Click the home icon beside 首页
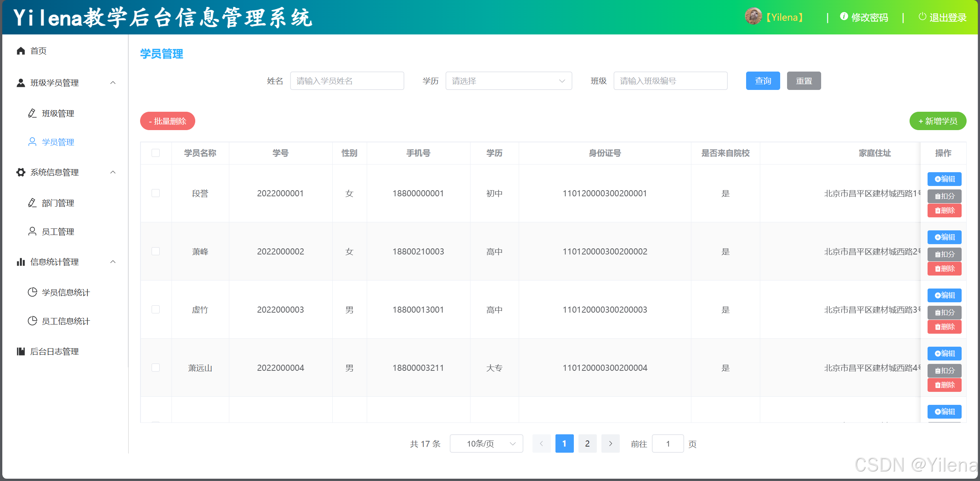The image size is (980, 481). tap(21, 51)
